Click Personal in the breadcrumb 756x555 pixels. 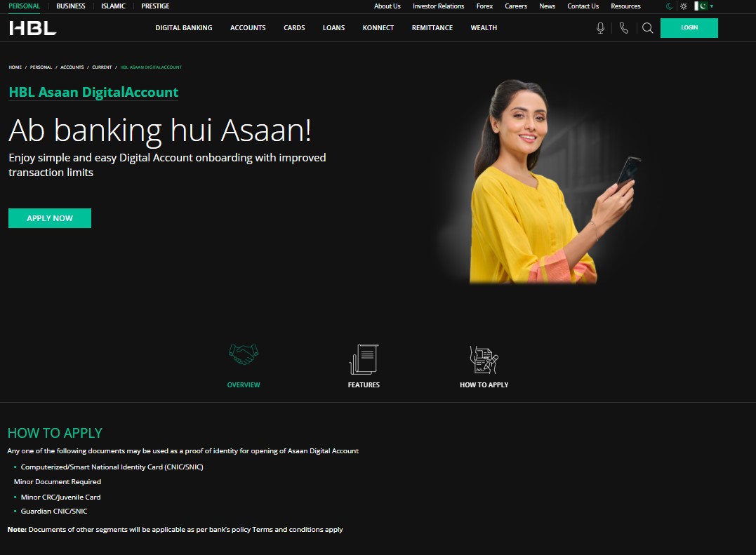(x=41, y=67)
